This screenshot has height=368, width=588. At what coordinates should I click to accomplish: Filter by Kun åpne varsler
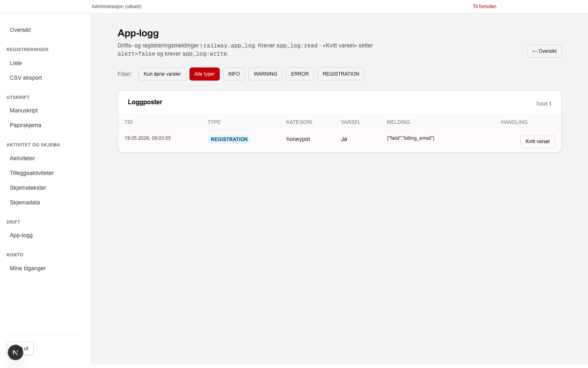click(162, 74)
